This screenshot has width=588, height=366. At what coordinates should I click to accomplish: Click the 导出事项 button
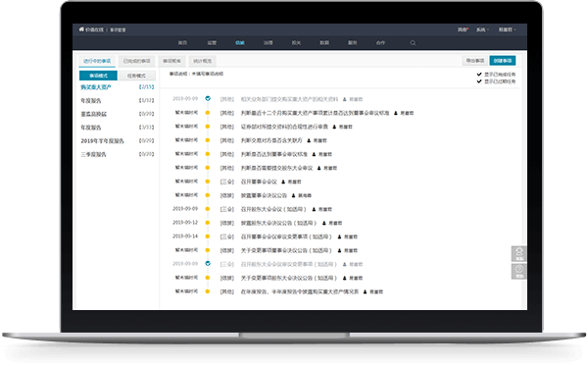(475, 61)
